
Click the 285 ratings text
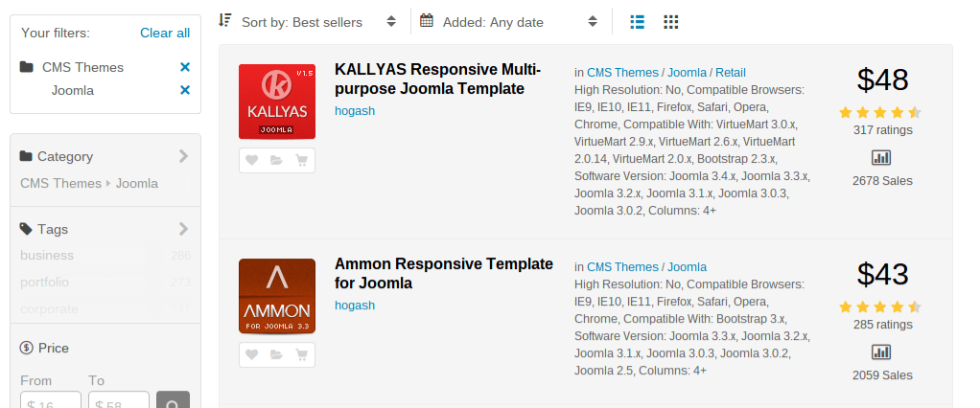882,325
